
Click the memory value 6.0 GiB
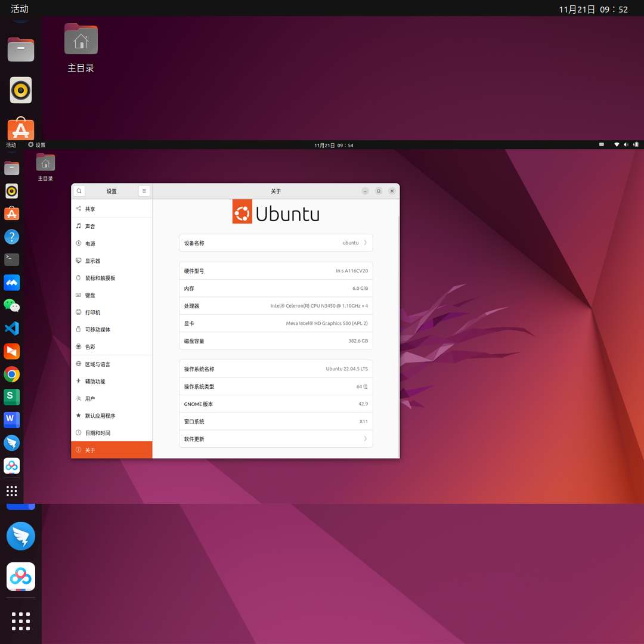360,289
